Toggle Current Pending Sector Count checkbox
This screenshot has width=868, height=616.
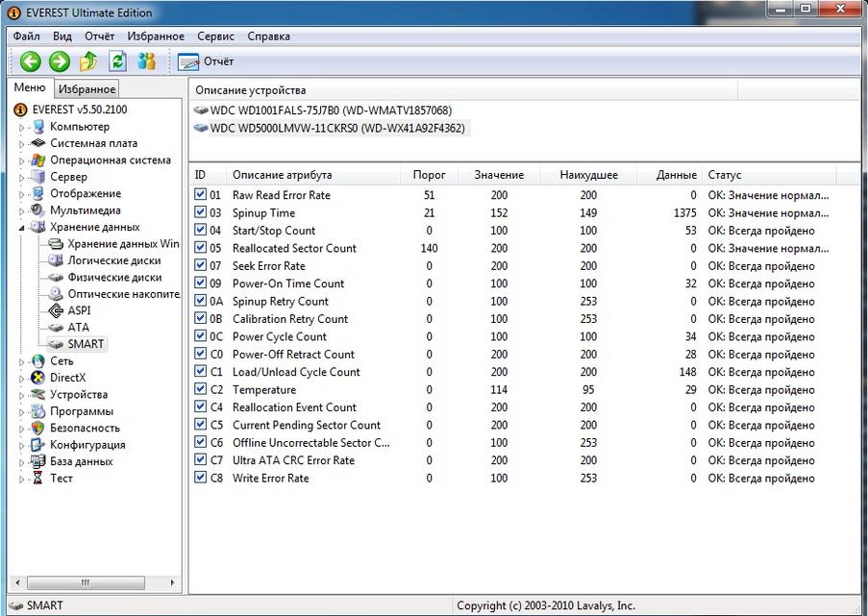(200, 425)
